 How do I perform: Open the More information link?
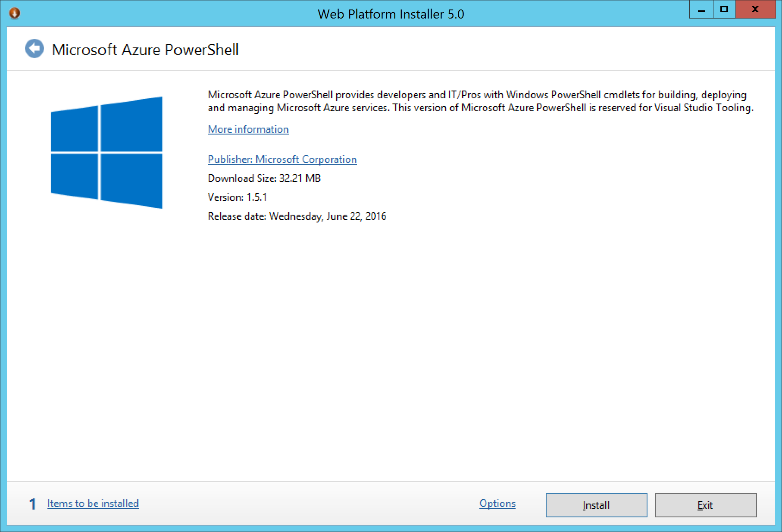coord(248,129)
